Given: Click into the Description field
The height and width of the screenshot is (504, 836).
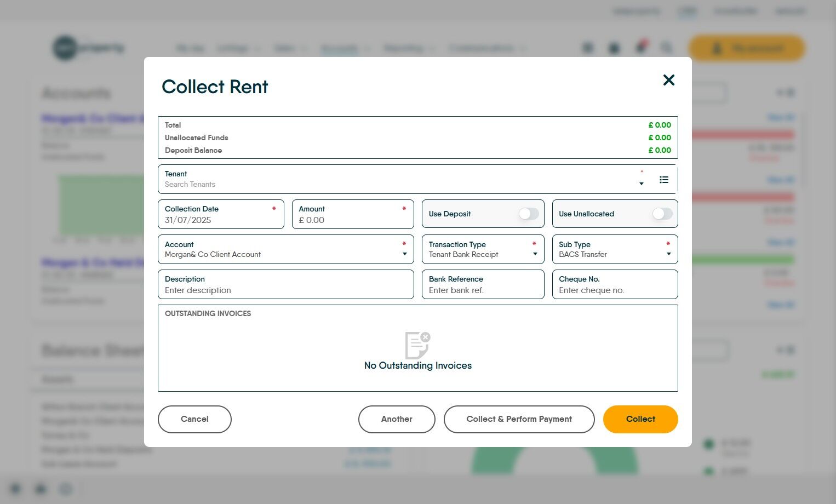Looking at the screenshot, I should click(286, 284).
